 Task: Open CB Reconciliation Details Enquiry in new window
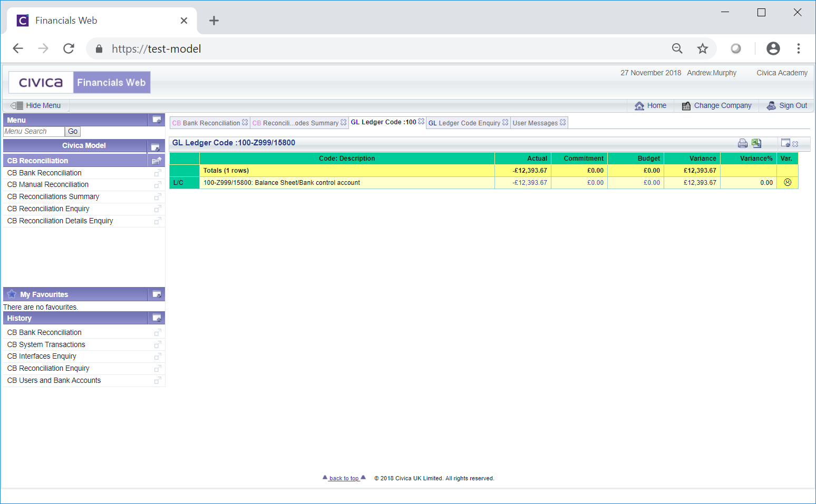pos(158,221)
